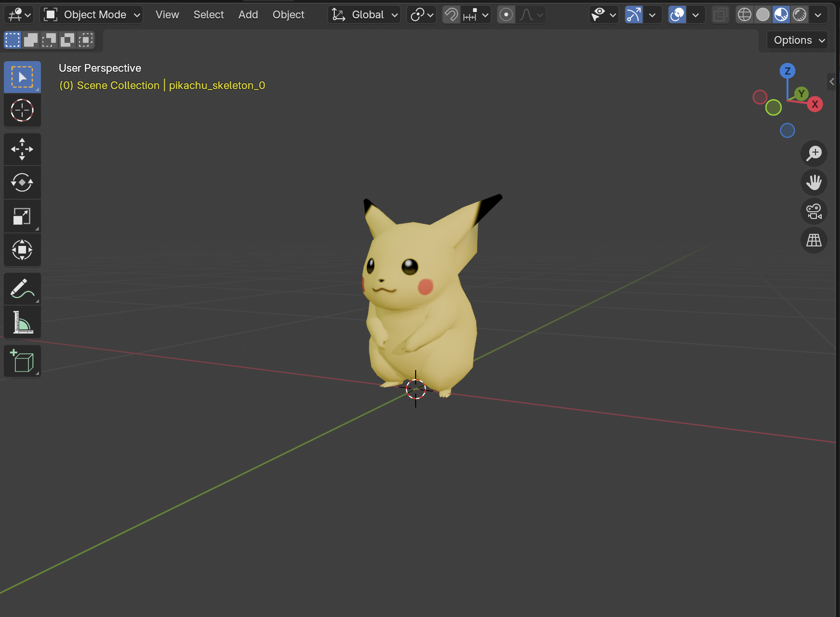Open the editor type menu
Viewport: 840px width, 617px height.
coord(19,15)
